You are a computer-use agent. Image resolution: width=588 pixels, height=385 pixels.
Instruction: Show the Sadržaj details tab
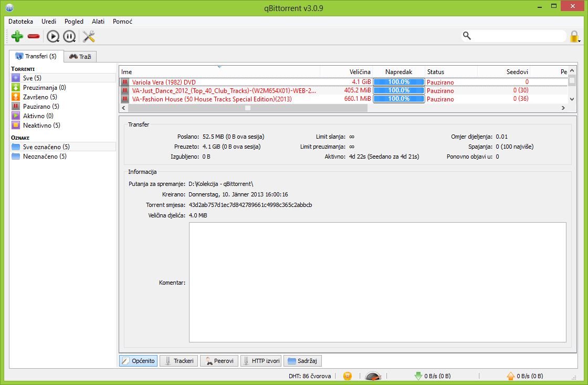302,361
